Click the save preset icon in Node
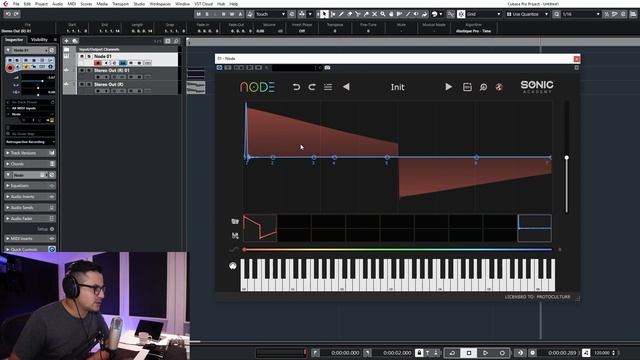 [x=467, y=87]
